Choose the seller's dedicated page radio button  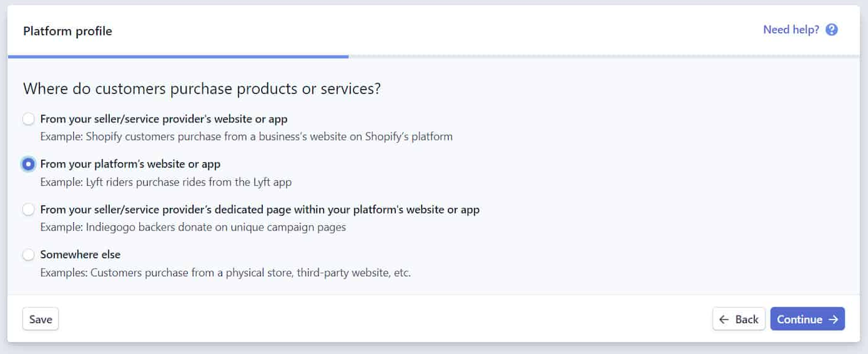click(x=29, y=209)
